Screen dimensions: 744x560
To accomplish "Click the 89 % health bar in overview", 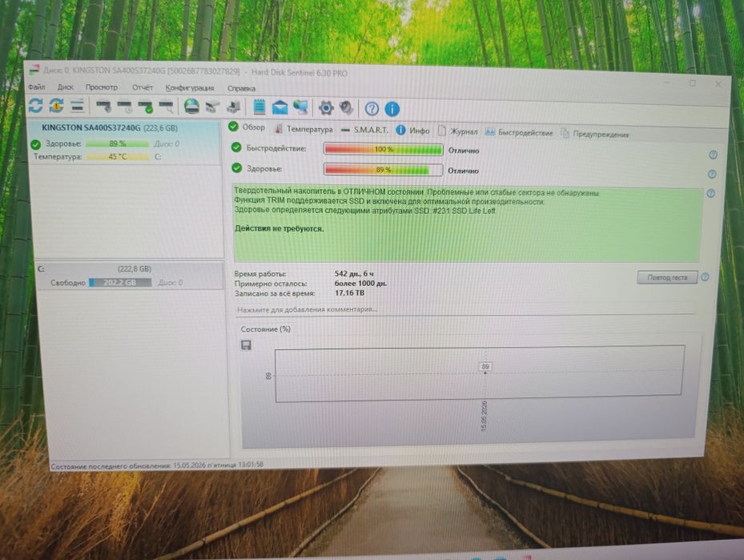I will (384, 169).
